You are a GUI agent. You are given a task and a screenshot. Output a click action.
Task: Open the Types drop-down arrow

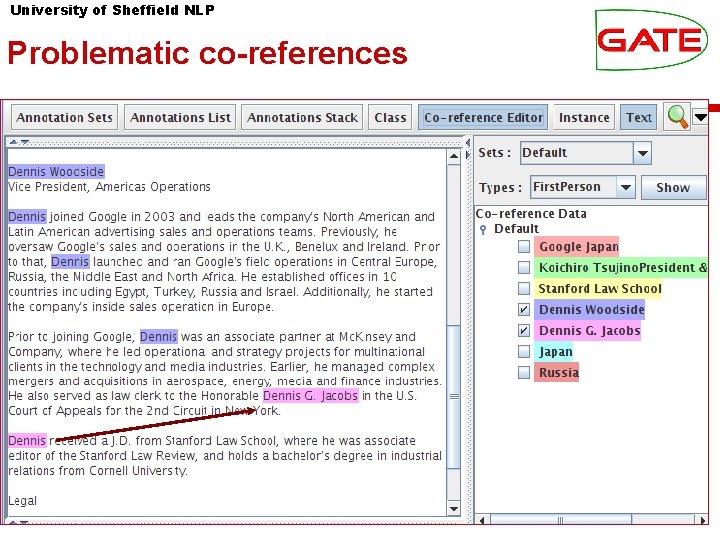[x=625, y=187]
